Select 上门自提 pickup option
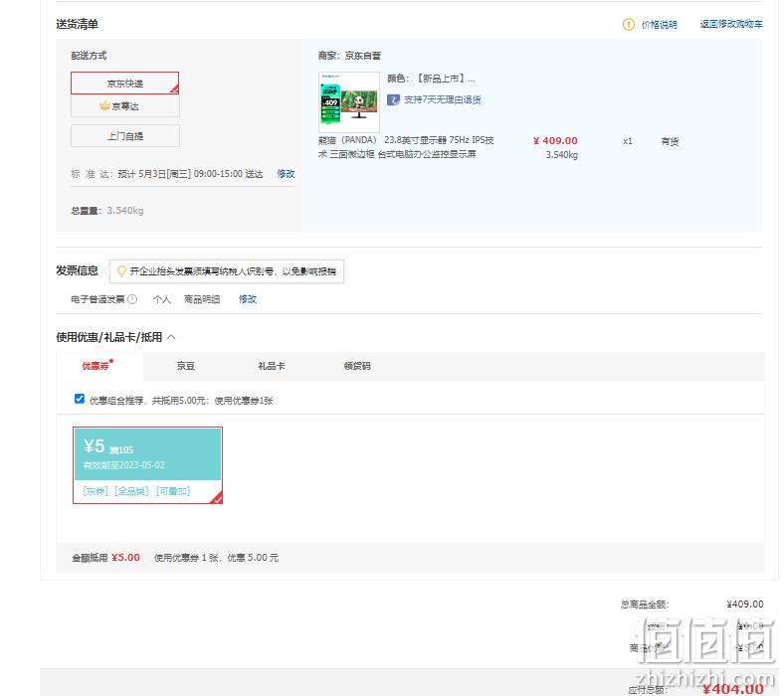Image resolution: width=784 pixels, height=696 pixels. click(125, 136)
